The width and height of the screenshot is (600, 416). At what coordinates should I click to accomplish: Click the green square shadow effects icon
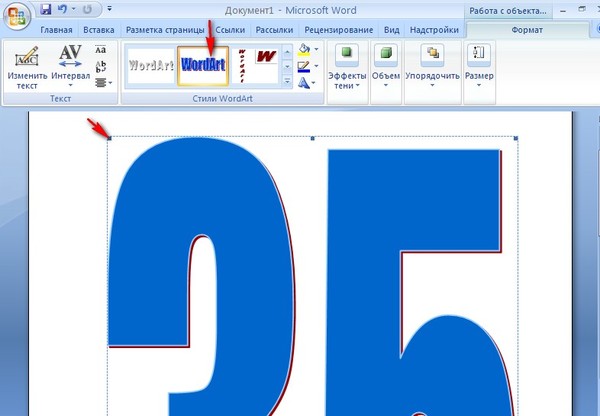point(347,53)
